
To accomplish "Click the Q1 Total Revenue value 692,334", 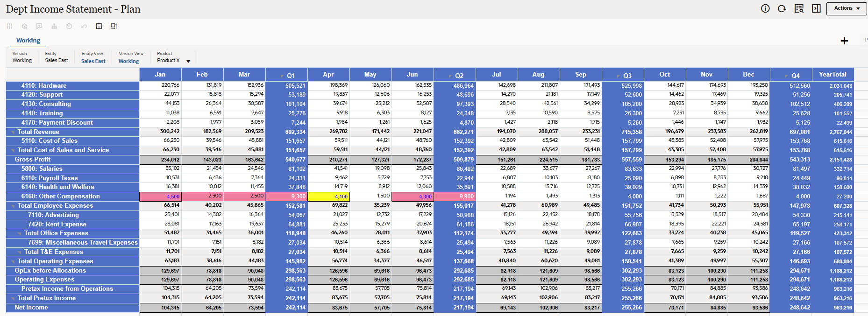I will (x=286, y=132).
